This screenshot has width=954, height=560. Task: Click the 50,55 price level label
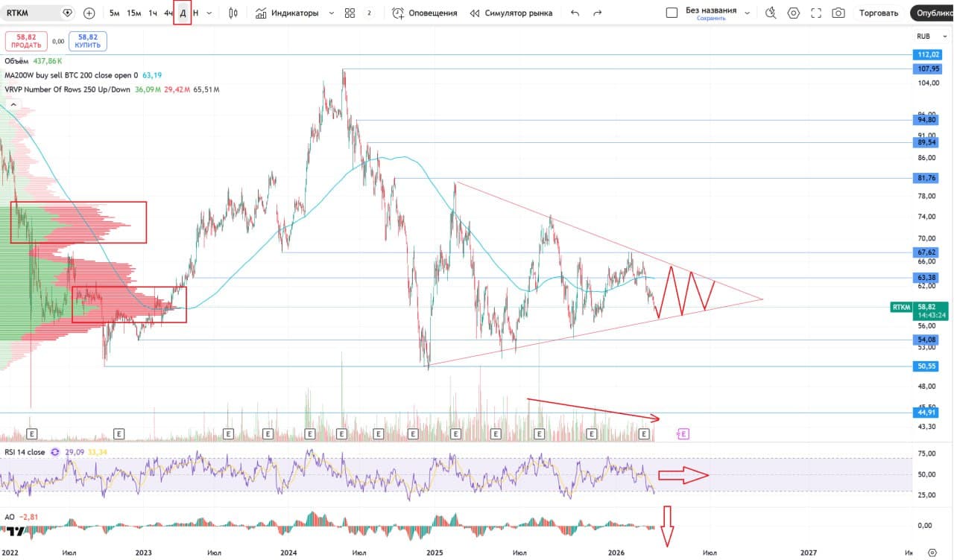click(927, 366)
